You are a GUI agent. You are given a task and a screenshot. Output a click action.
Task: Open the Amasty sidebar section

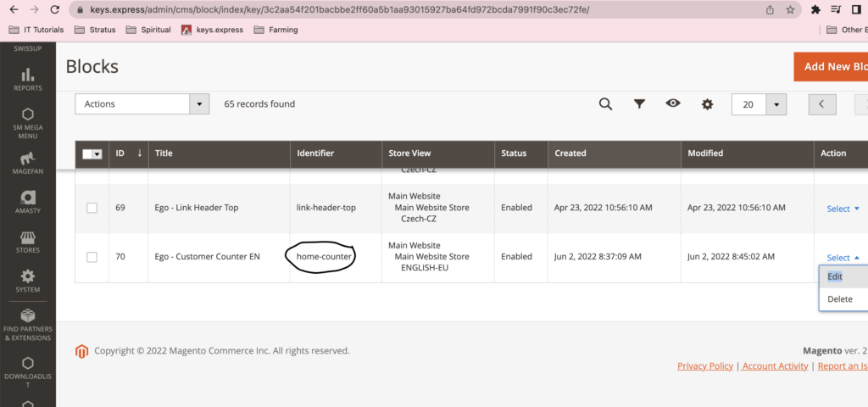[27, 203]
